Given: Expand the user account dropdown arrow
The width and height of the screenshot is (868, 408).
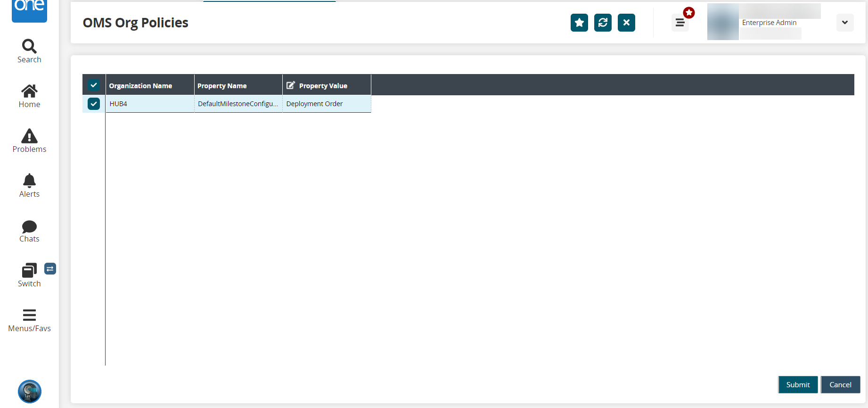Looking at the screenshot, I should tap(845, 23).
